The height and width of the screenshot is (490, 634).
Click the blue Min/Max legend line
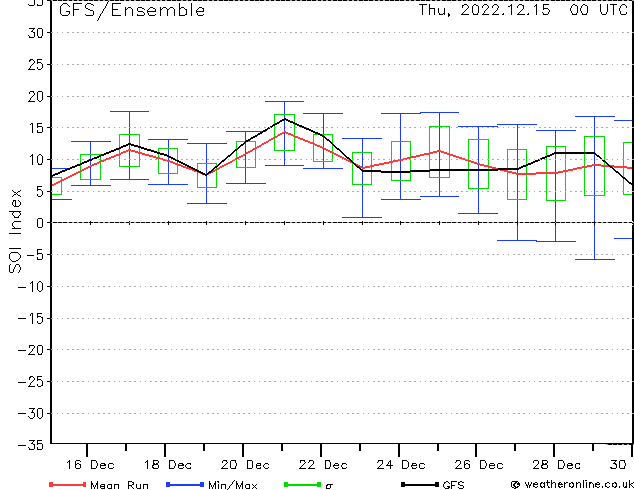(x=185, y=484)
